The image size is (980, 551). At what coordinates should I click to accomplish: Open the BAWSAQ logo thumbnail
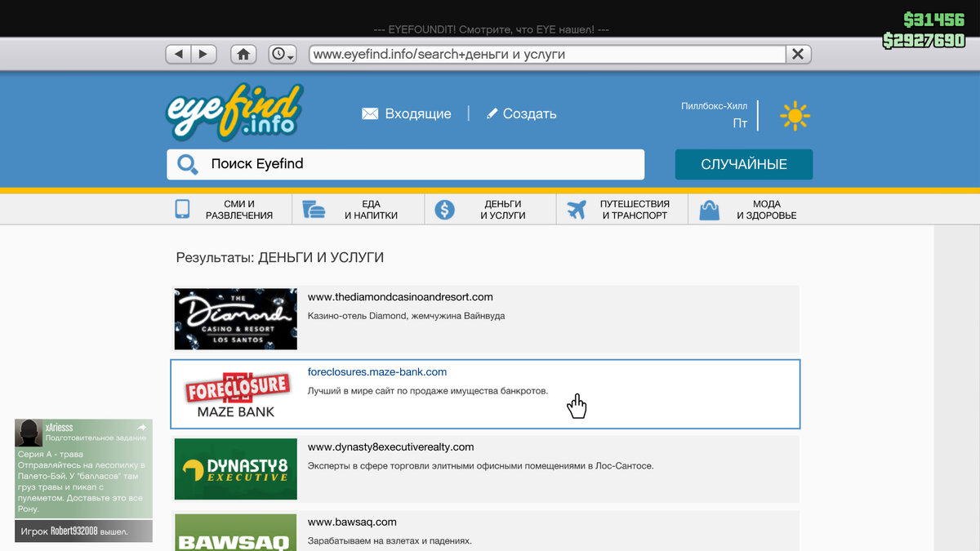pyautogui.click(x=236, y=532)
